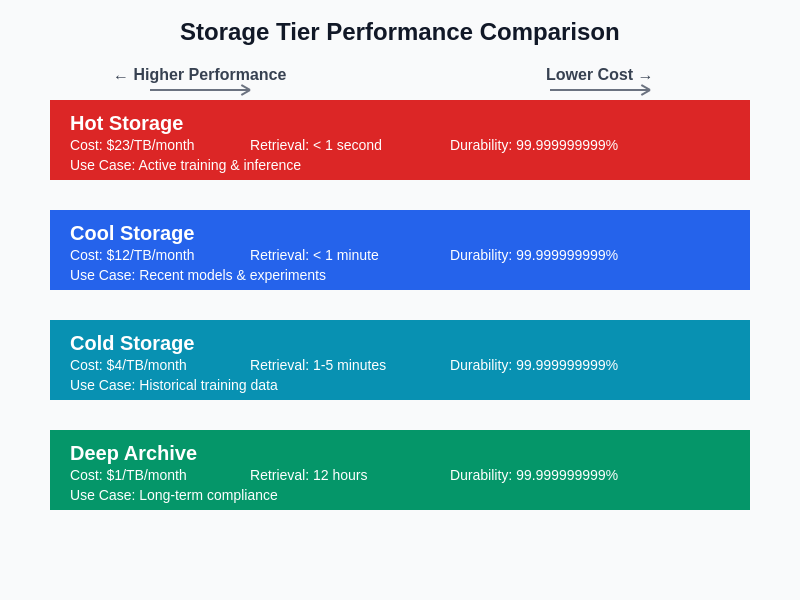Click Hot Storage cost $23/TB/month
This screenshot has width=800, height=600.
pyautogui.click(x=132, y=145)
